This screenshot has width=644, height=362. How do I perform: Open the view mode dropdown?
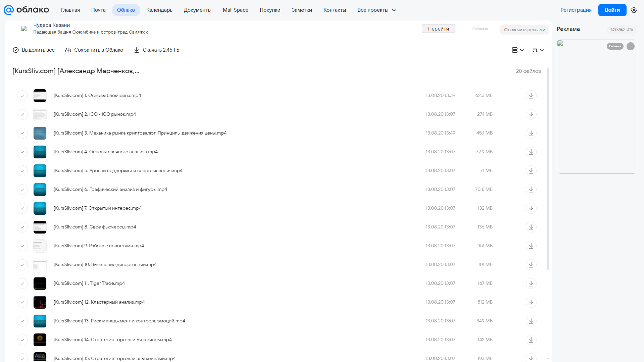click(518, 50)
